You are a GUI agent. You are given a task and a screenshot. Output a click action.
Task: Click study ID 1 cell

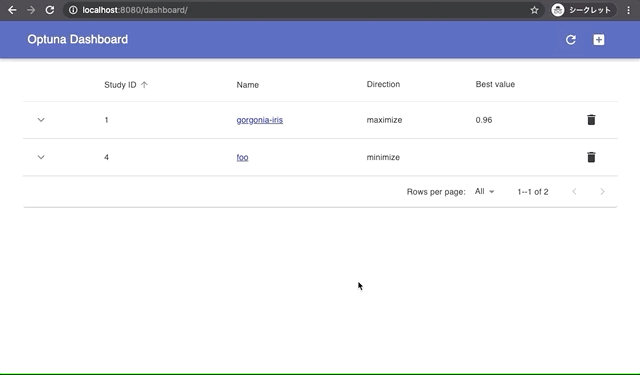point(106,120)
